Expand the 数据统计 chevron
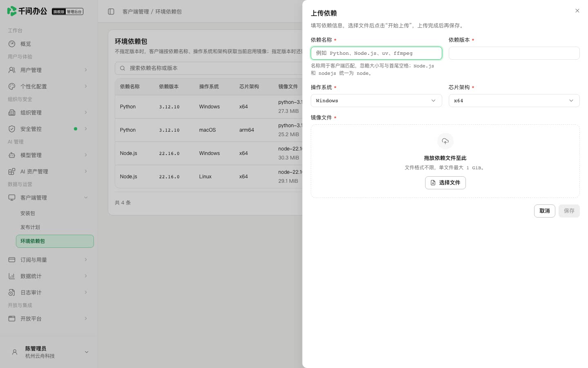 (x=86, y=276)
